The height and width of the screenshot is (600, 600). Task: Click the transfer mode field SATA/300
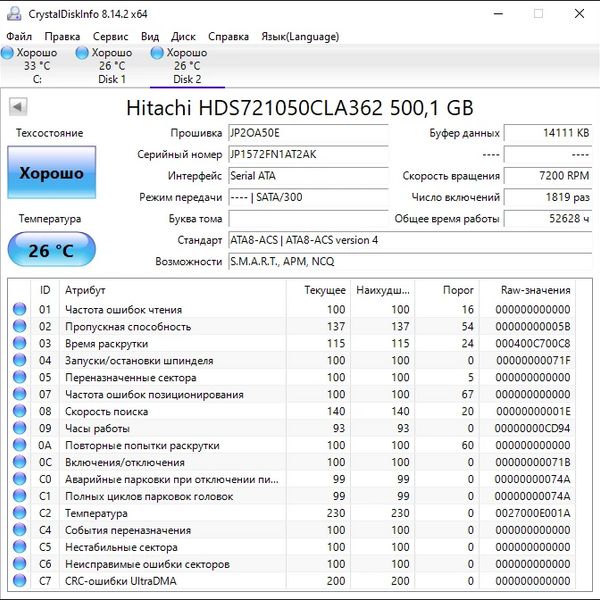[308, 197]
